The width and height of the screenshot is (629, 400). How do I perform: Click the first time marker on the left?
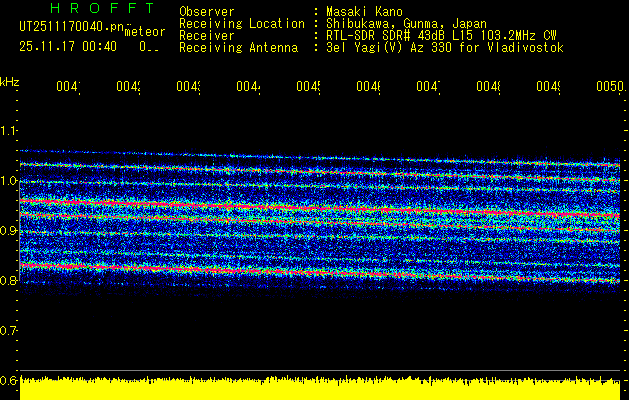coord(68,88)
